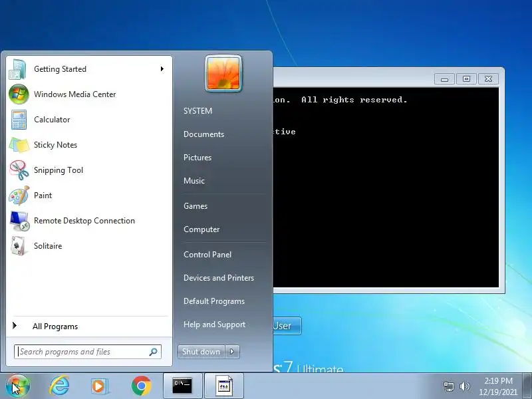Open the Shut down options arrow
The image size is (532, 399).
click(232, 352)
